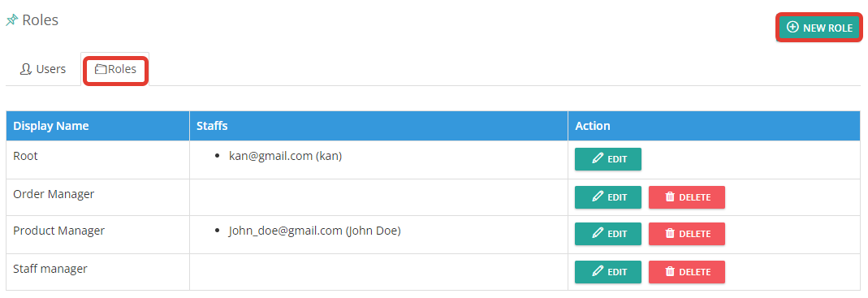The width and height of the screenshot is (868, 298).
Task: Click the Action column header
Action: click(592, 126)
